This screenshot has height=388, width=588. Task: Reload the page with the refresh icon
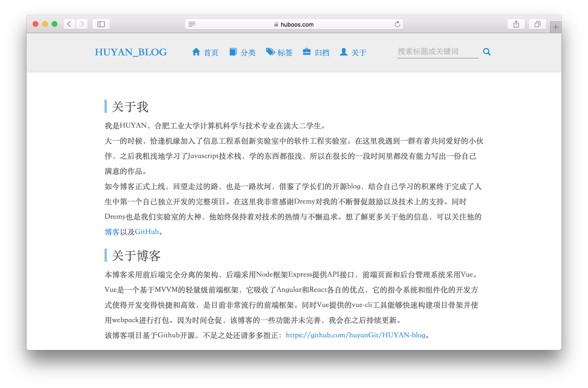coord(397,24)
